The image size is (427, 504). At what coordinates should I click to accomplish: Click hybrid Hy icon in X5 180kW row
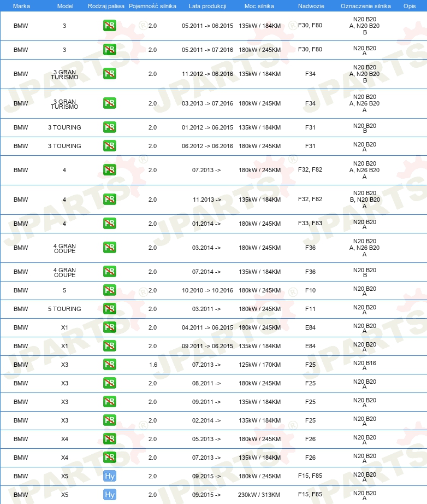pyautogui.click(x=109, y=476)
